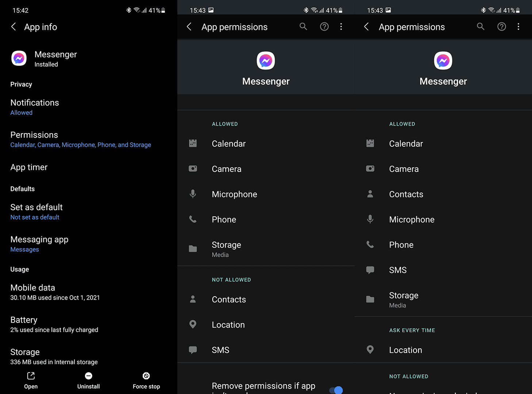Select Contacts permission in right Allowed list
532x394 pixels.
[x=443, y=194]
